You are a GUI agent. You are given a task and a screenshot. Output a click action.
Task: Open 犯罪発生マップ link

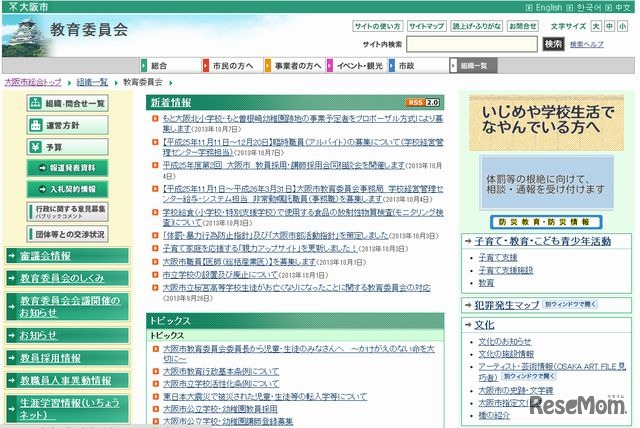click(x=507, y=305)
